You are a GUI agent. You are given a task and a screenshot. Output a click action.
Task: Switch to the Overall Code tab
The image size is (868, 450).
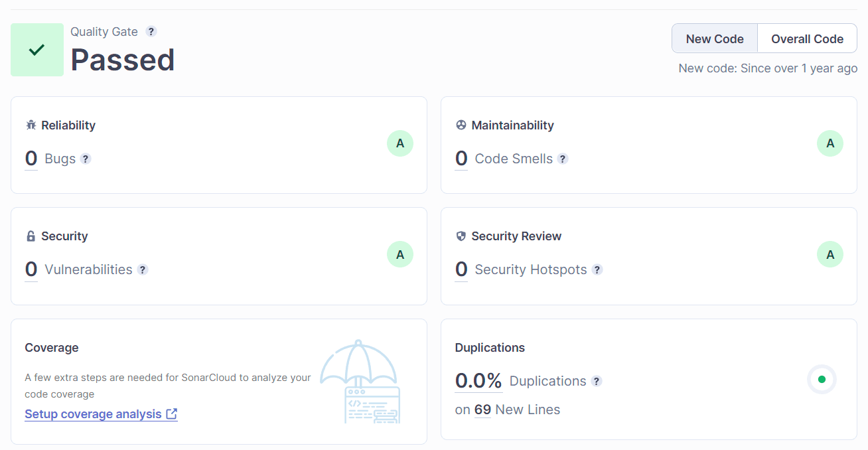806,38
